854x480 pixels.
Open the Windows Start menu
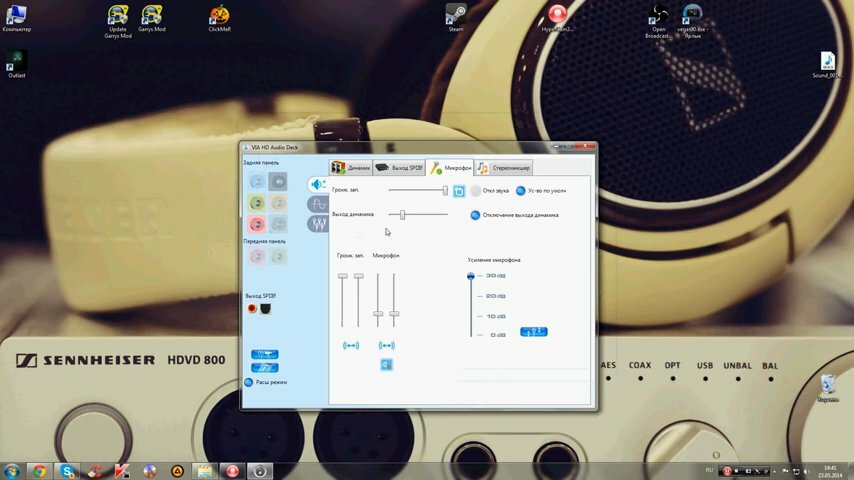11,471
